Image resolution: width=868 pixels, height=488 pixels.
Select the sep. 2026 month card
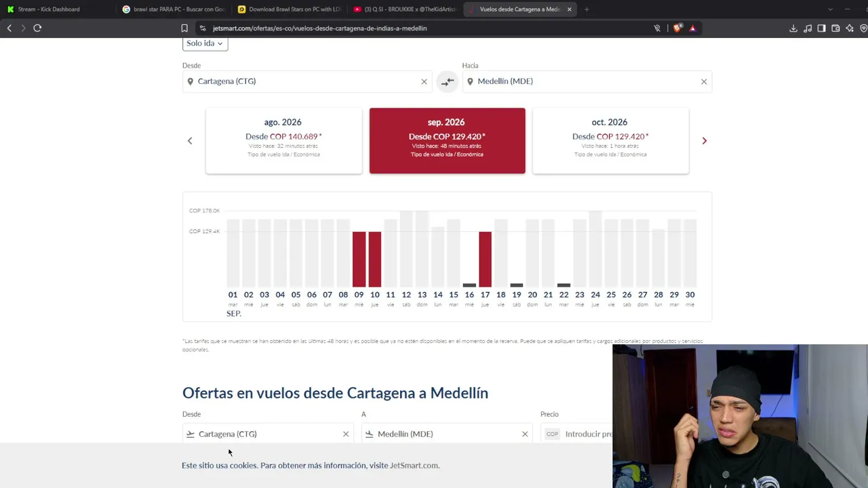point(447,140)
